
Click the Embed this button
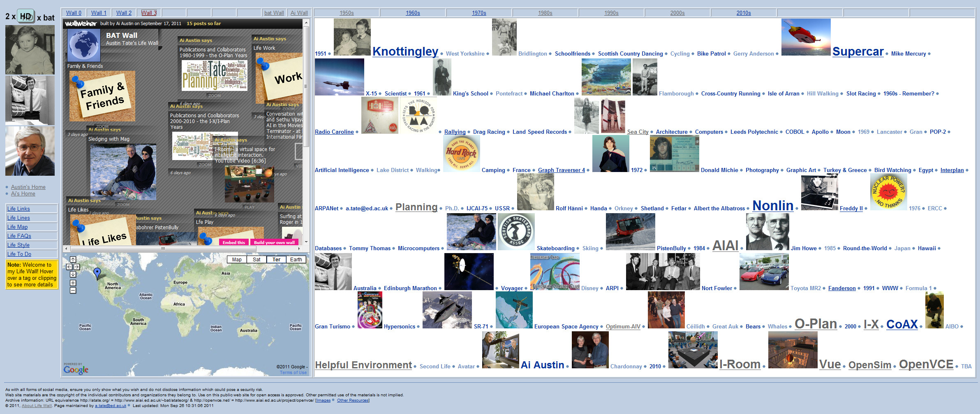tap(233, 242)
